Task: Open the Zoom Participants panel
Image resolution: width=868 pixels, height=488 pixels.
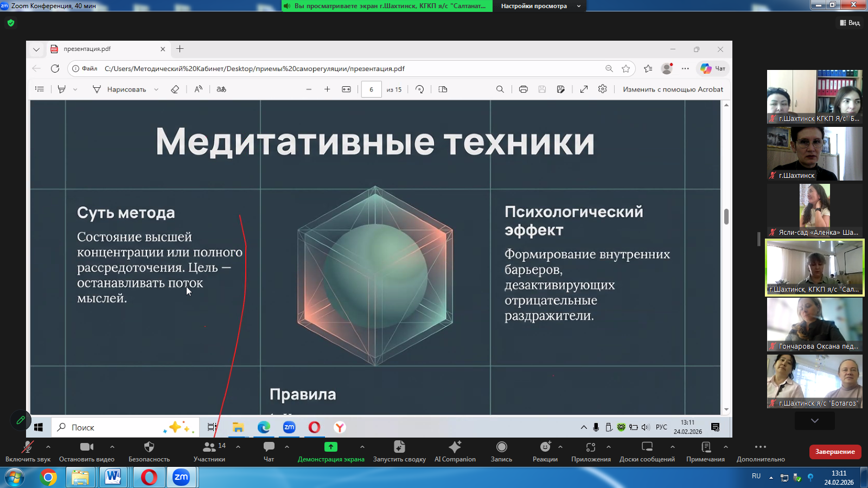Action: (x=209, y=451)
